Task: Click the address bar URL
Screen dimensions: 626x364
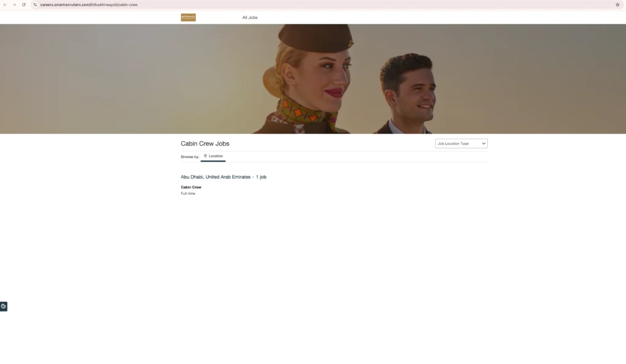Action: coord(89,5)
